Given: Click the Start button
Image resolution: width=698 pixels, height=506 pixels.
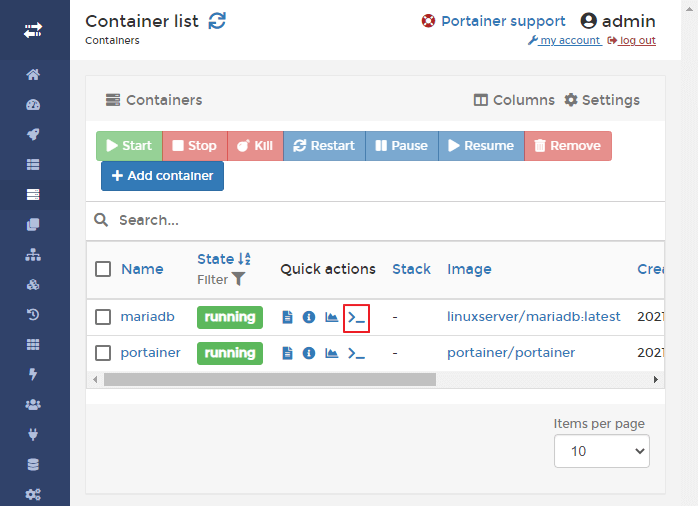Looking at the screenshot, I should (129, 146).
